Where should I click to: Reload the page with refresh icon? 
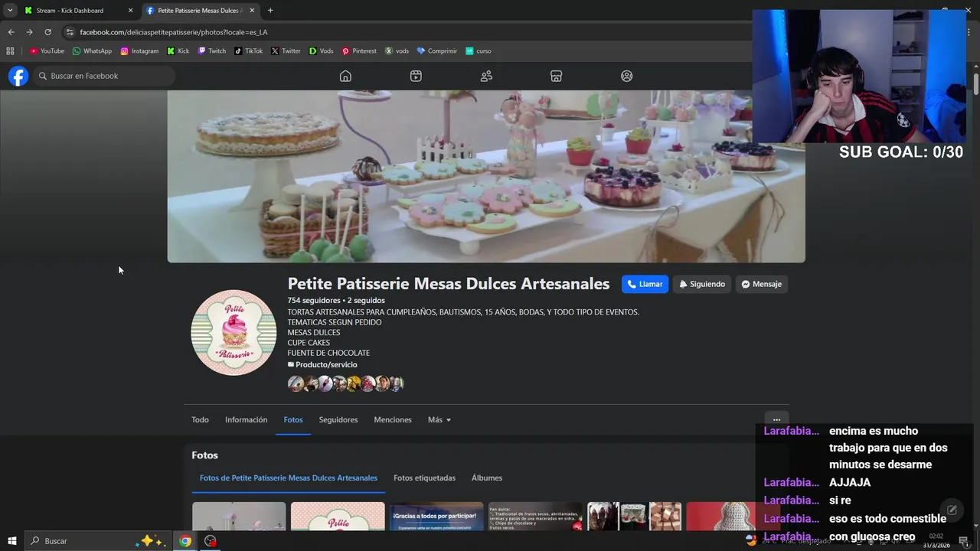point(47,32)
